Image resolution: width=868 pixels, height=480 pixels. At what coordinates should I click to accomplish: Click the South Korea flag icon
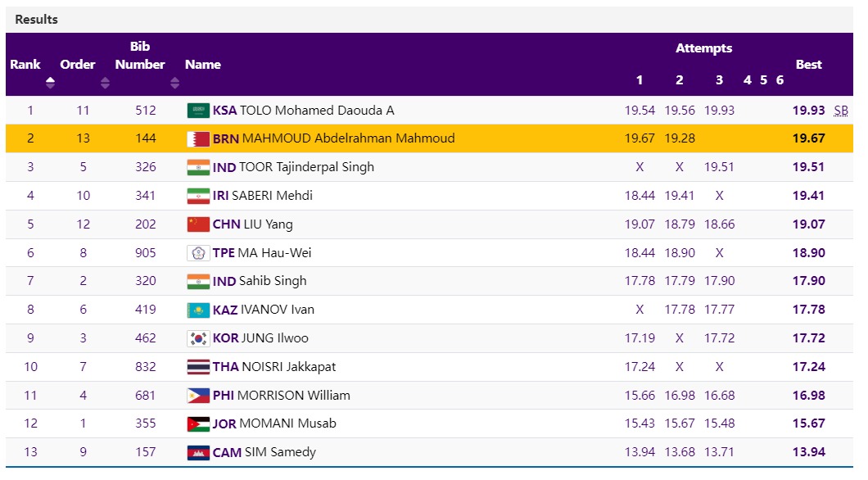pos(198,338)
